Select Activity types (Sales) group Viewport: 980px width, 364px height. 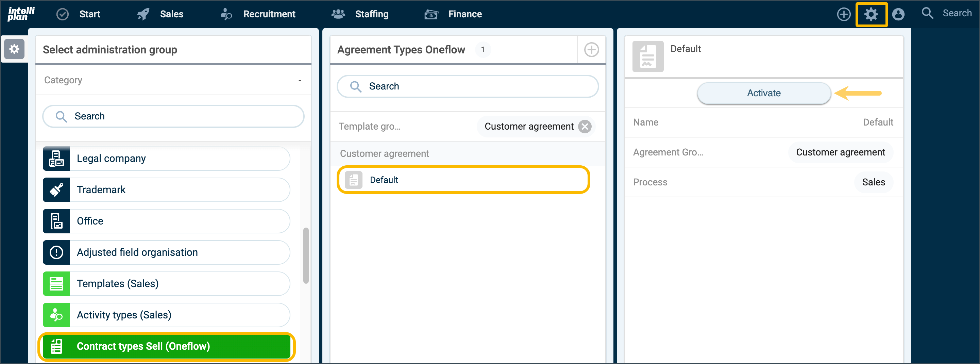(166, 314)
